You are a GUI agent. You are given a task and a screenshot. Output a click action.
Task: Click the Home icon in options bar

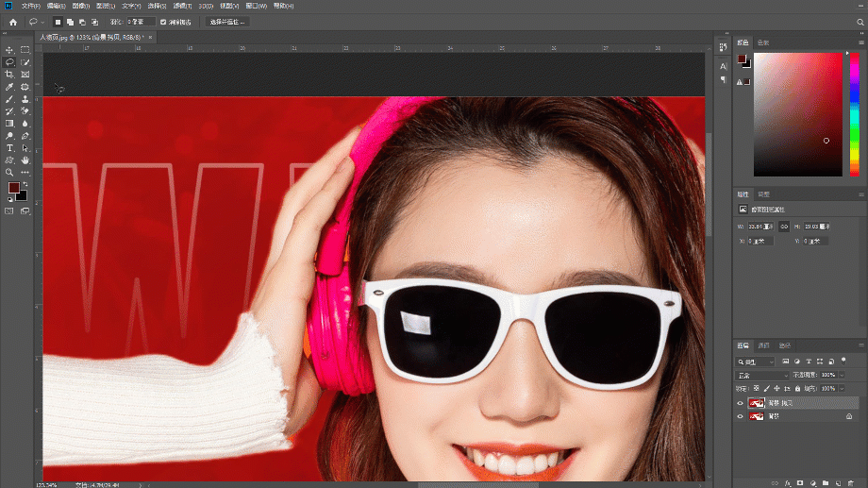pos(13,22)
